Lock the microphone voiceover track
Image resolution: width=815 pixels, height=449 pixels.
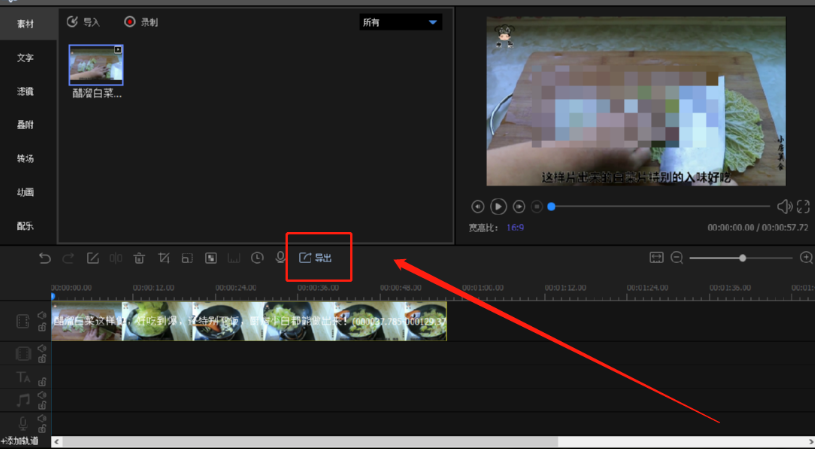[x=42, y=429]
